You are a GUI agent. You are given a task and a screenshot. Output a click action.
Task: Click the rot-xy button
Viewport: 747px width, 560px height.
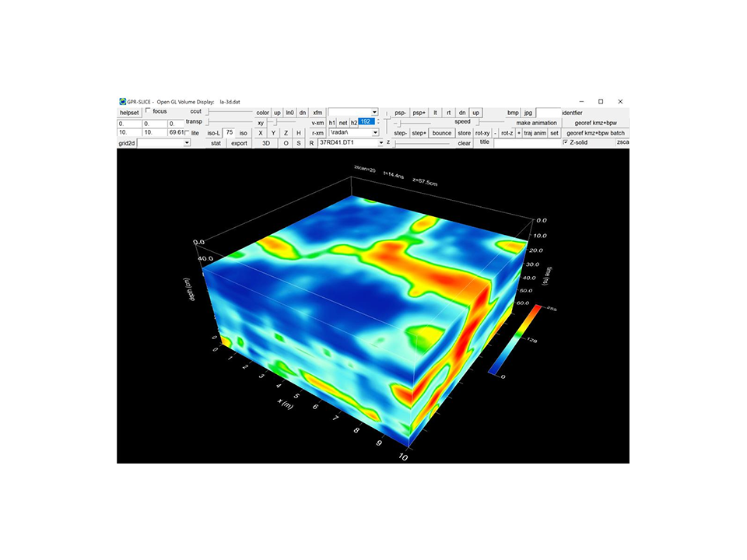482,133
